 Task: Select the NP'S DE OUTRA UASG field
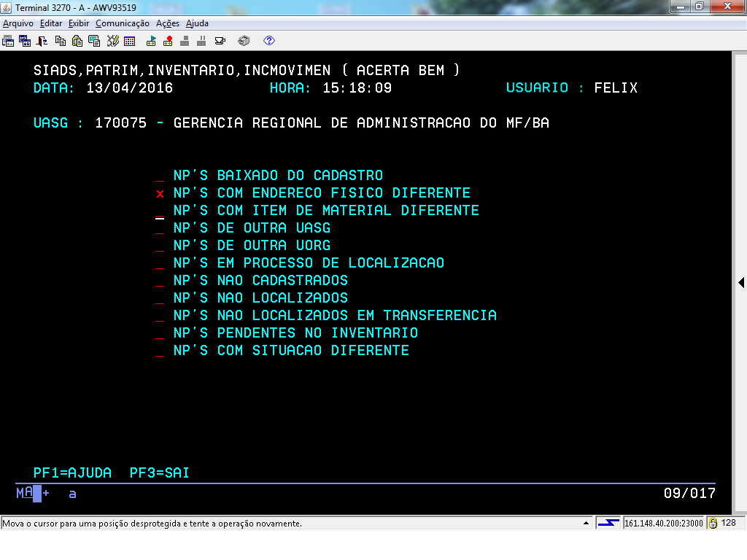point(160,228)
